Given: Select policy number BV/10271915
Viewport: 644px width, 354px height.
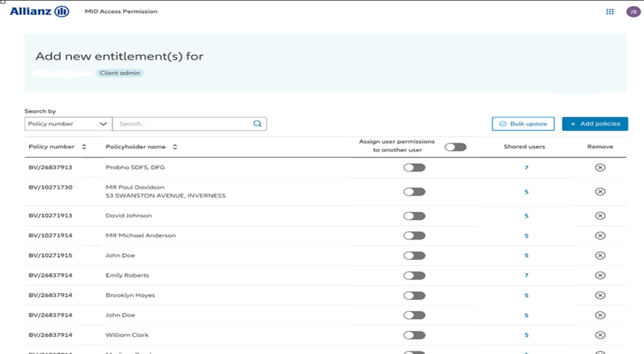Looking at the screenshot, I should click(x=51, y=255).
